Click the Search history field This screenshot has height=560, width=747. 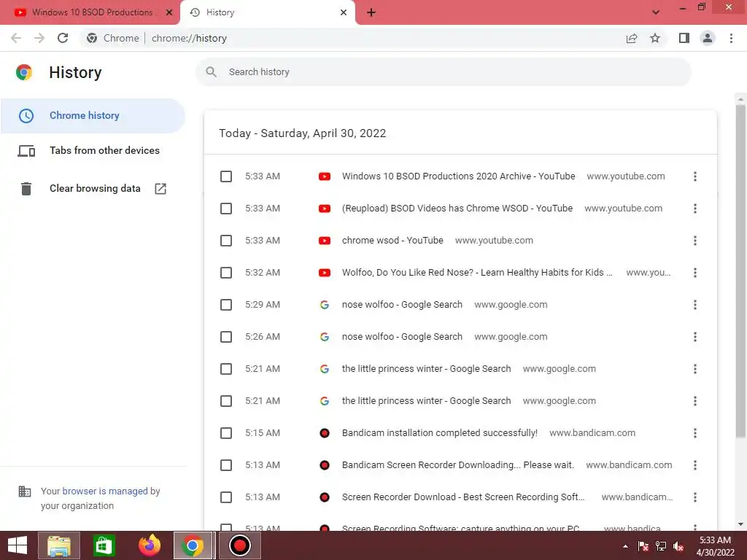tap(443, 72)
